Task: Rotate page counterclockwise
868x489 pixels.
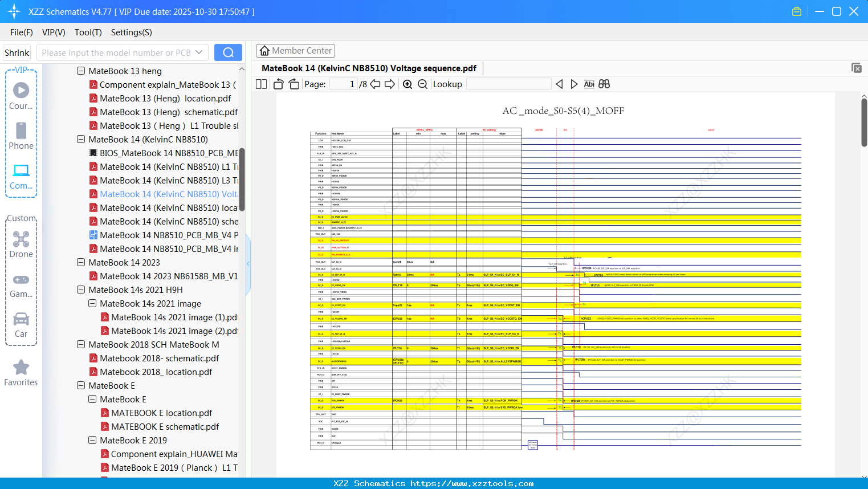Action: tap(278, 84)
